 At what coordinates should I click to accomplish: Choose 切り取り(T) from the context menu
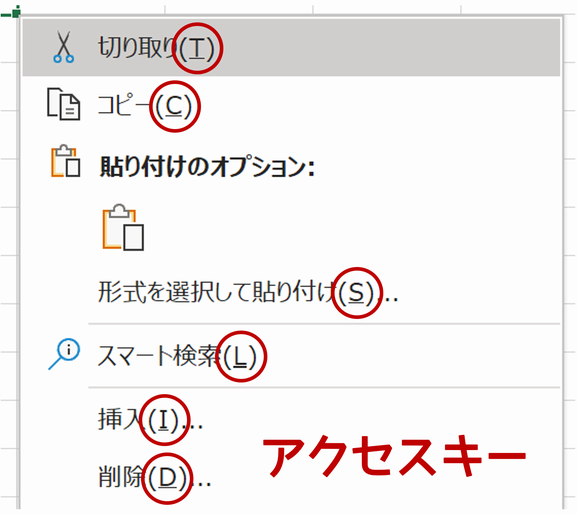[x=291, y=48]
